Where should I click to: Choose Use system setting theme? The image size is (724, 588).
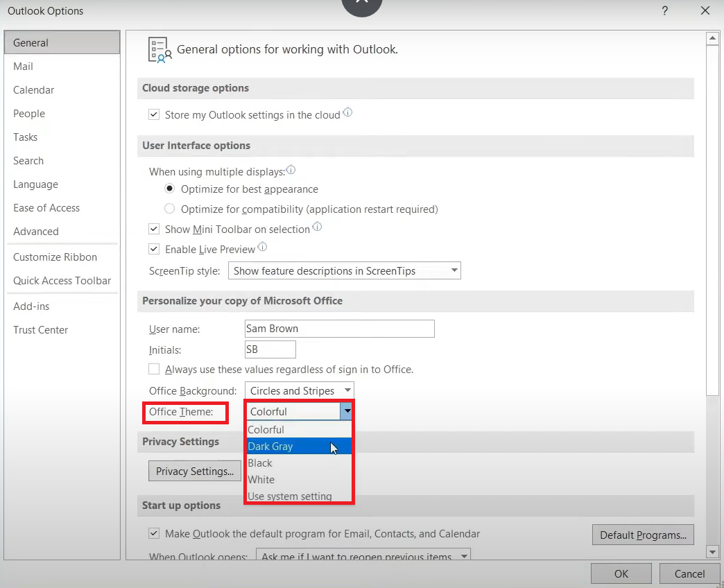coord(299,496)
